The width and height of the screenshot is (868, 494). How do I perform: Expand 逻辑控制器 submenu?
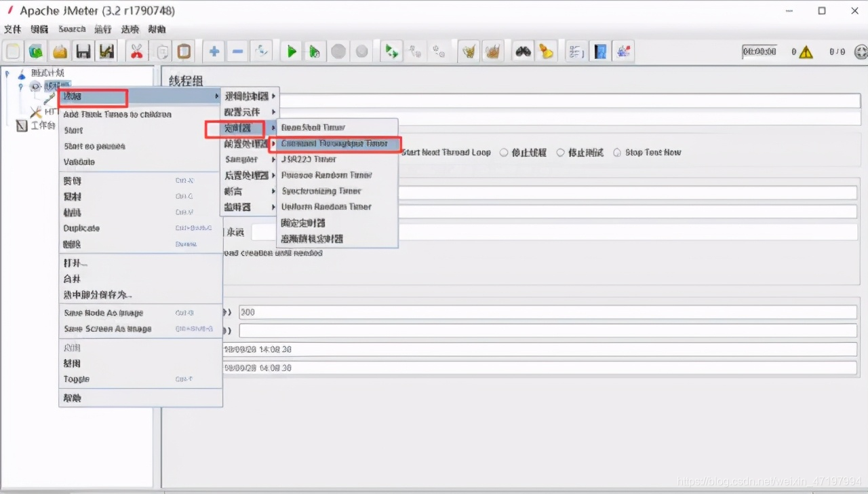248,96
